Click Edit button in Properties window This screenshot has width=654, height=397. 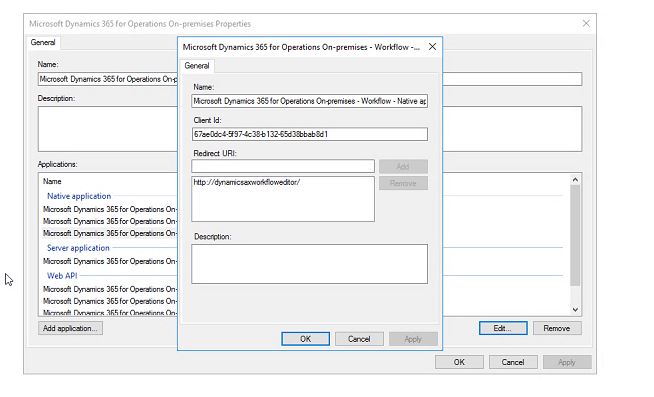click(x=503, y=328)
